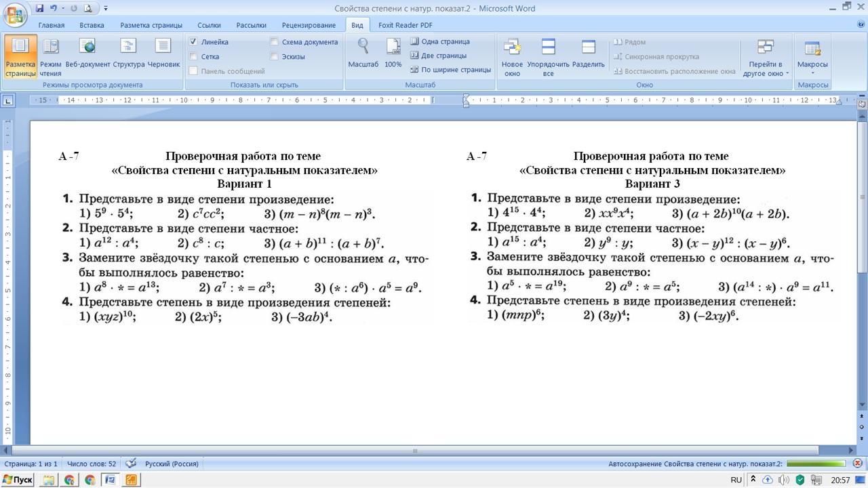Go to the Ссылки tab
The image size is (868, 488).
pos(209,25)
